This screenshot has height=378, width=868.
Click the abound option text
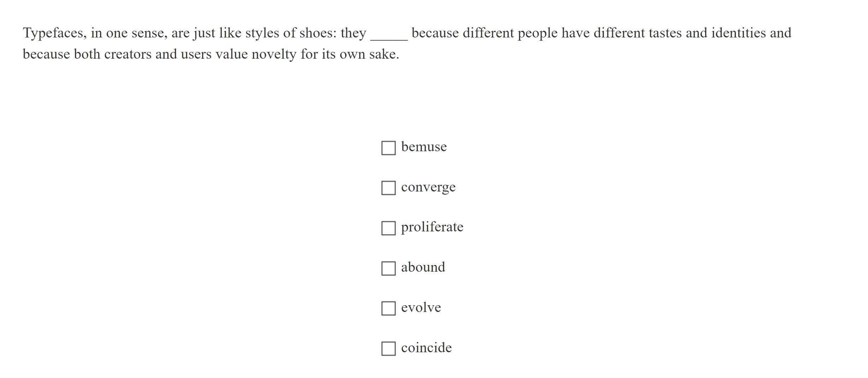tap(423, 267)
